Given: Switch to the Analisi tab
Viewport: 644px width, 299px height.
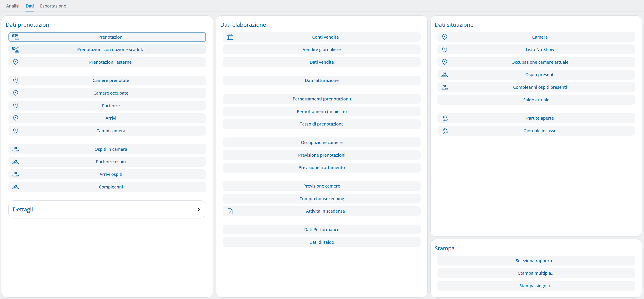Looking at the screenshot, I should pos(13,6).
